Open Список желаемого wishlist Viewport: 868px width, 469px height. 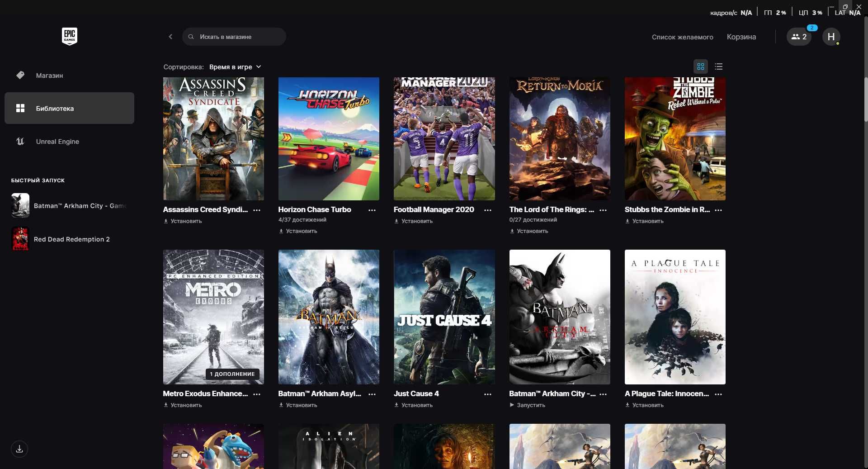(682, 37)
